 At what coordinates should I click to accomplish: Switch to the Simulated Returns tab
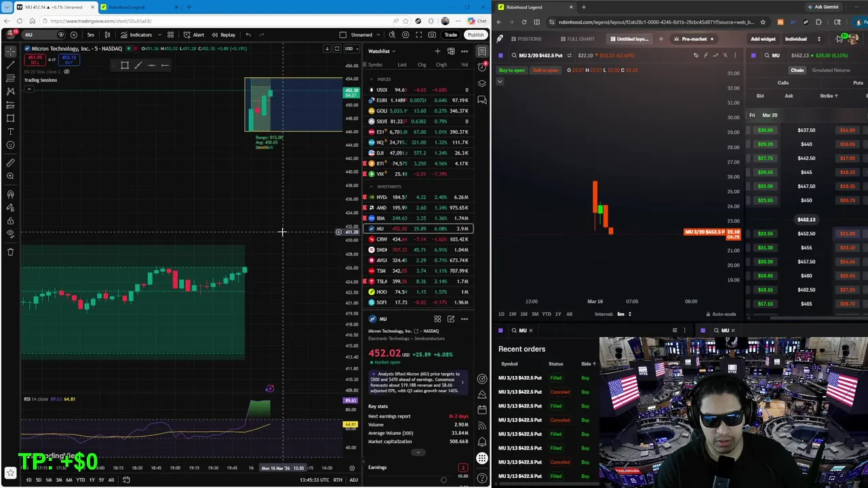click(831, 70)
